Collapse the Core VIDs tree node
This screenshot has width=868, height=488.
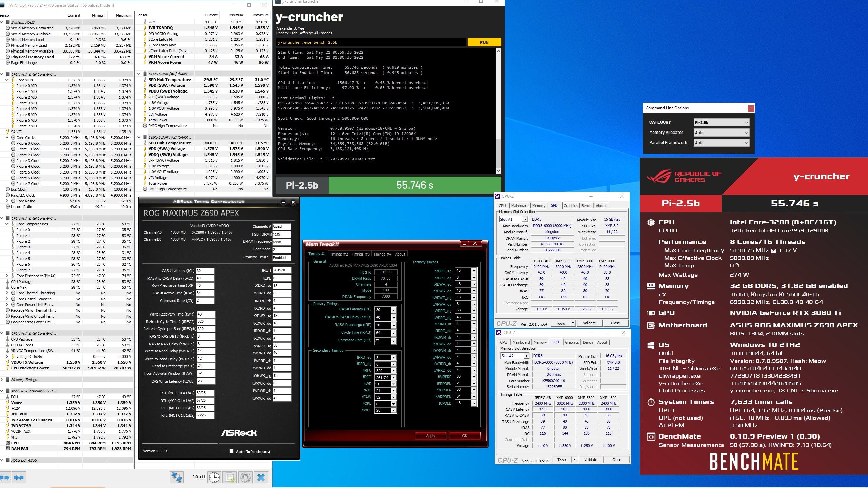click(7, 80)
